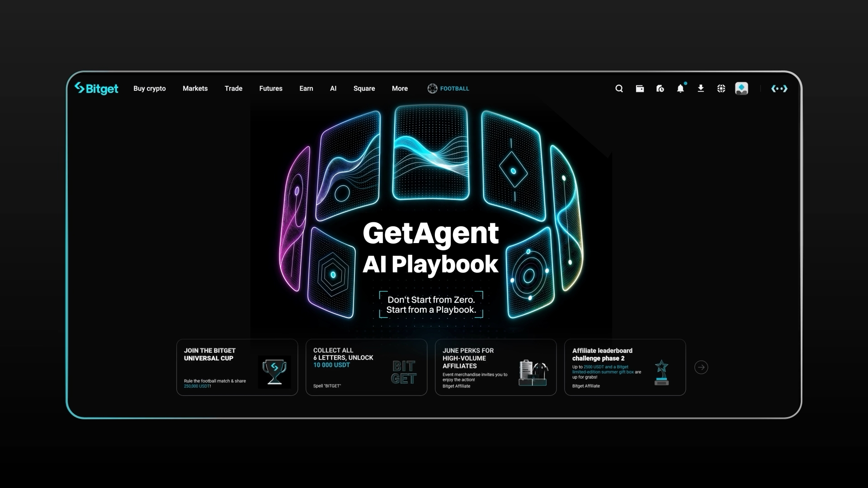Screen dimensions: 868x488
Task: Open the Trade menu
Action: click(x=234, y=89)
